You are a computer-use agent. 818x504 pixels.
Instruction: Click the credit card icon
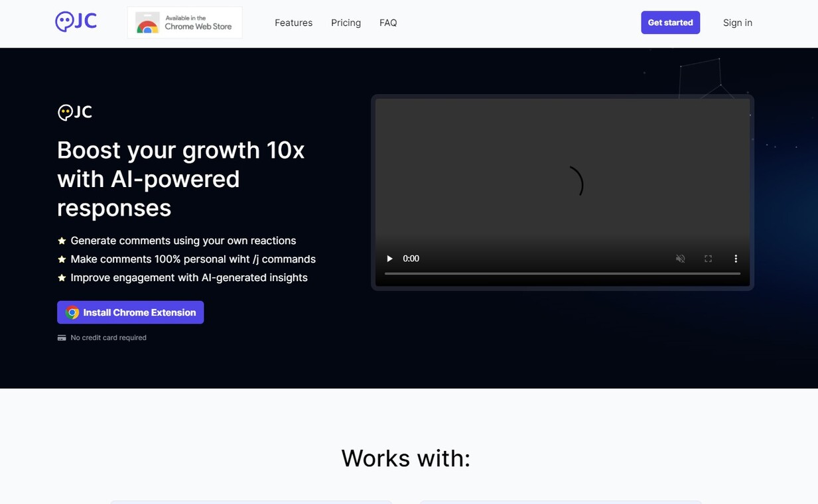pyautogui.click(x=62, y=338)
